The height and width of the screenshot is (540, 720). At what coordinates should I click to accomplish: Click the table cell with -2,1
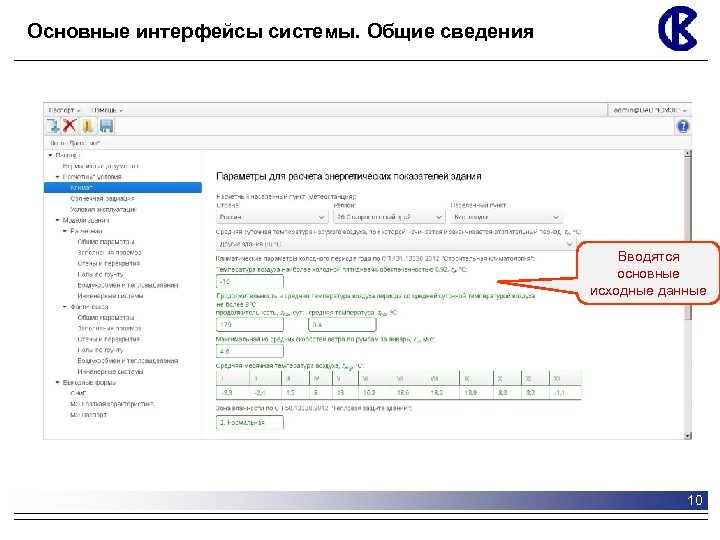tap(265, 393)
